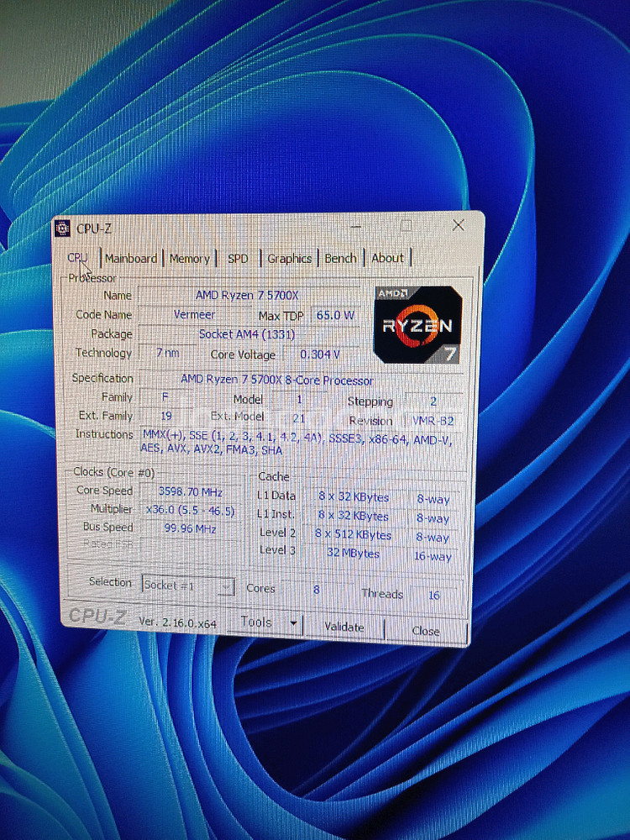The height and width of the screenshot is (840, 630).
Task: Click the Level 3 cache size field
Action: click(x=353, y=554)
